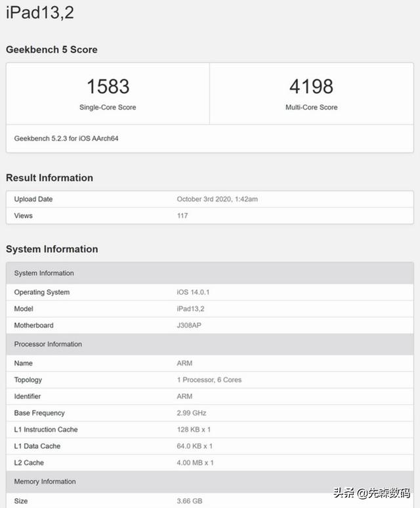Viewport: 420px width, 508px height.
Task: Click the iPad13,2 page title
Action: coord(40,13)
